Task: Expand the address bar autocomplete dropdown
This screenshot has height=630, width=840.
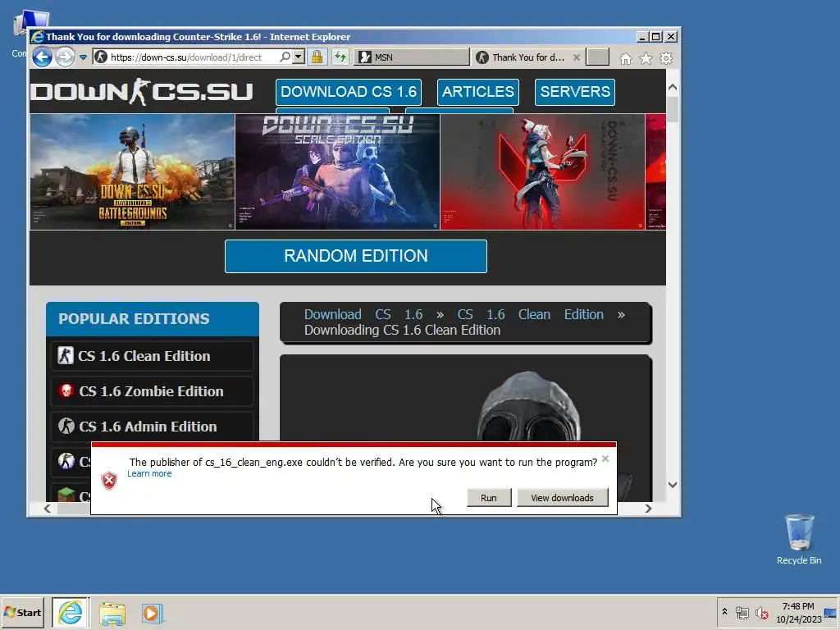Action: coord(299,57)
